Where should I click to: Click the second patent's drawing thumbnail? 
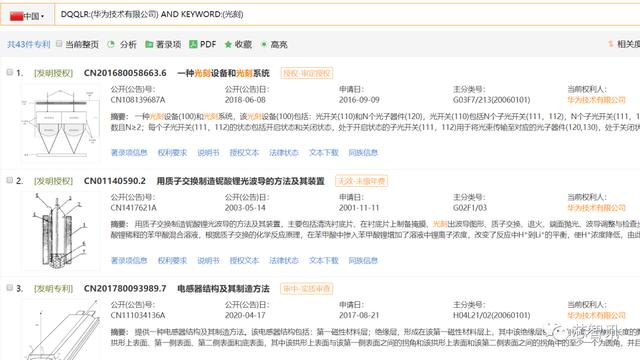tap(60, 231)
